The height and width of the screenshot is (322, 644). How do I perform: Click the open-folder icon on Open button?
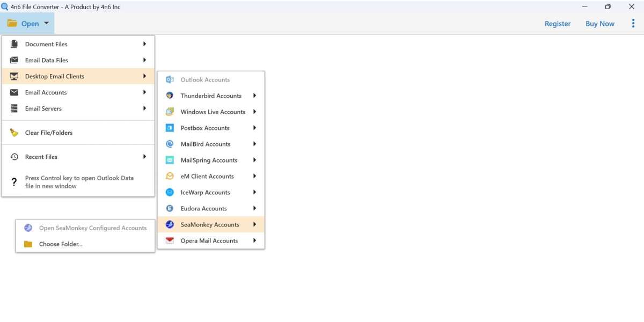pyautogui.click(x=12, y=24)
